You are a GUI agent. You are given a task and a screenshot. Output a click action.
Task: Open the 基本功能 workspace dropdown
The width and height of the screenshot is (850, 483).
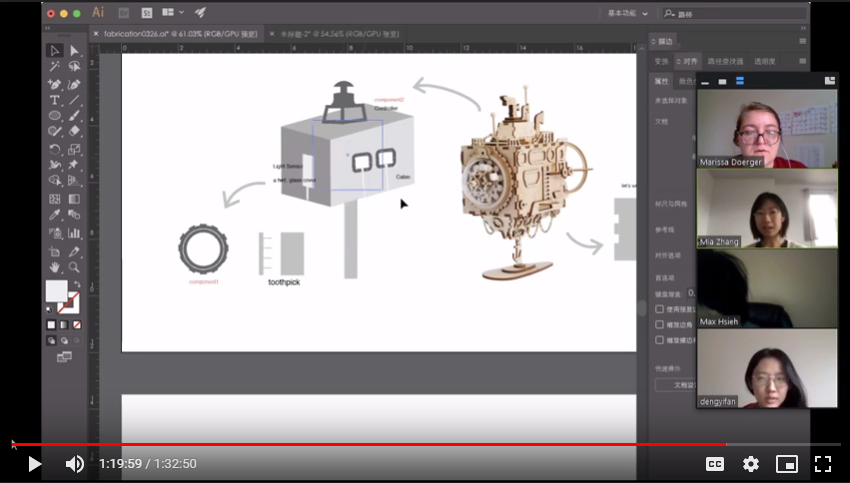coord(627,13)
